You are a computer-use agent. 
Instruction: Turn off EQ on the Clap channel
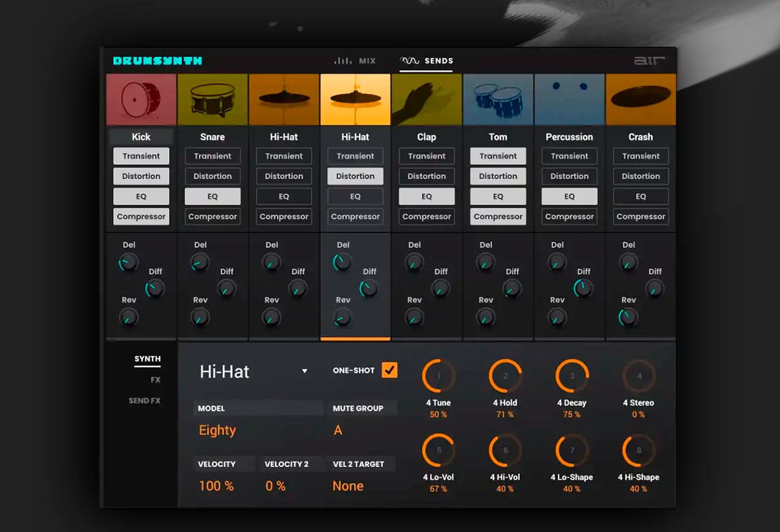(427, 196)
